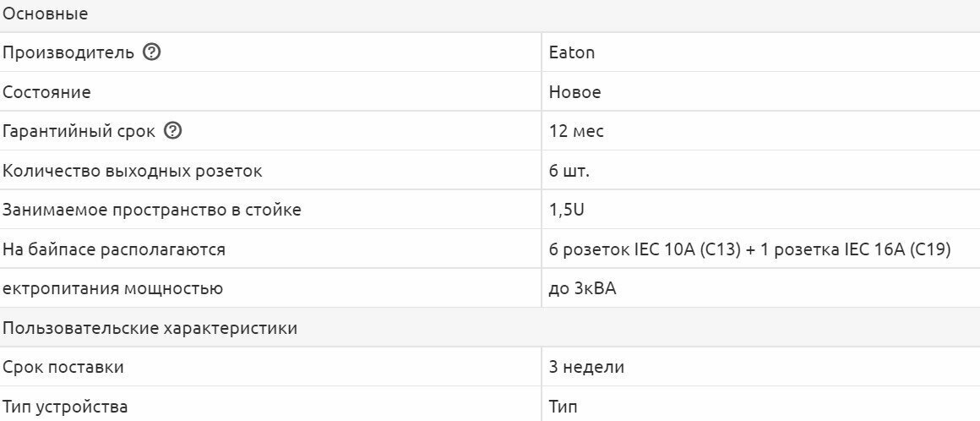Click the help icon beside Гарантийный срок

(173, 131)
